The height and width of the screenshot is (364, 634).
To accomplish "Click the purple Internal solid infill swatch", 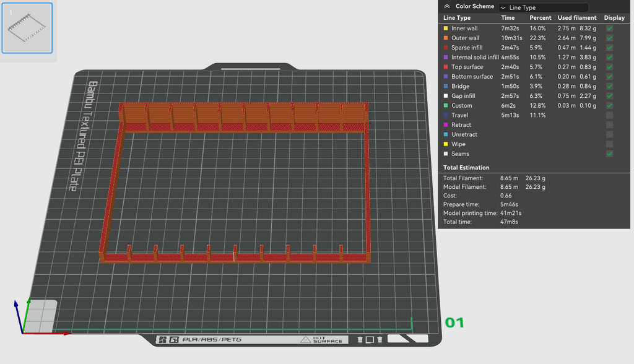I will (x=446, y=58).
